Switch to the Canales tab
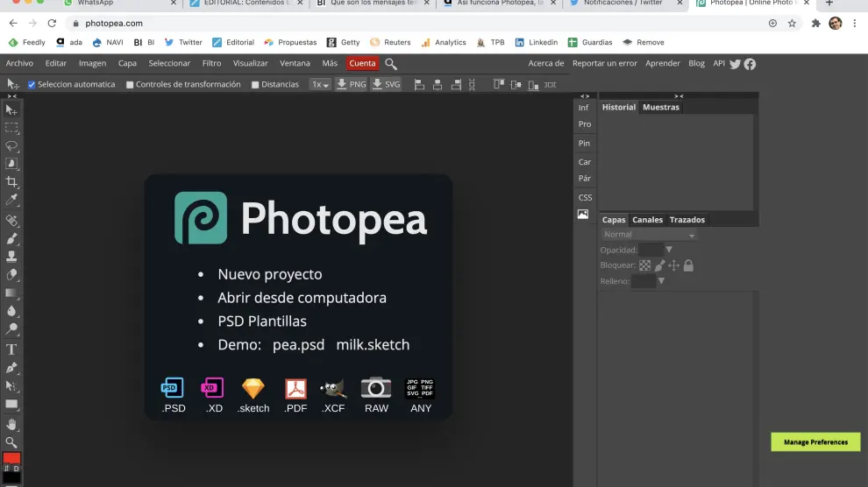Image resolution: width=868 pixels, height=487 pixels. click(647, 220)
